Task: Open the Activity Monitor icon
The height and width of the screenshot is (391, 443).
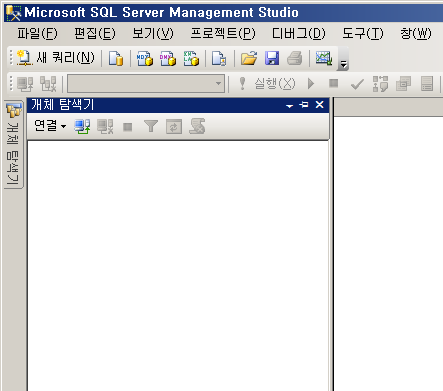Action: [x=324, y=58]
